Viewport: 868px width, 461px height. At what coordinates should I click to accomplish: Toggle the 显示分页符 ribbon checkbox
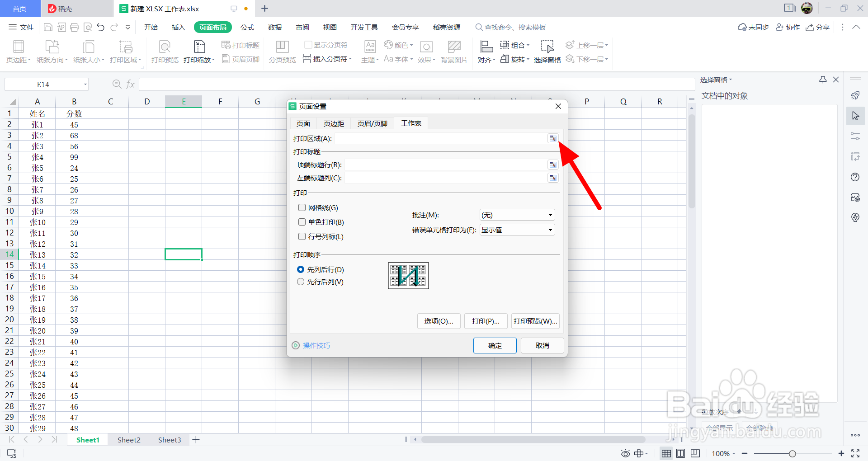(308, 45)
